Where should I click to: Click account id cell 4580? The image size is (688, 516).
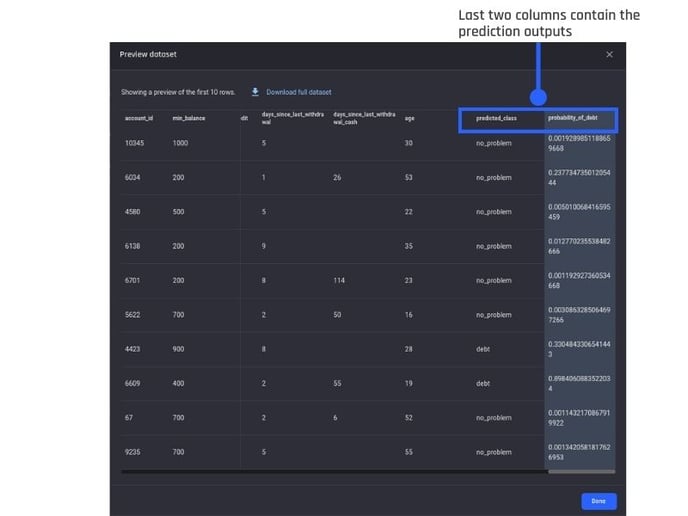point(132,211)
